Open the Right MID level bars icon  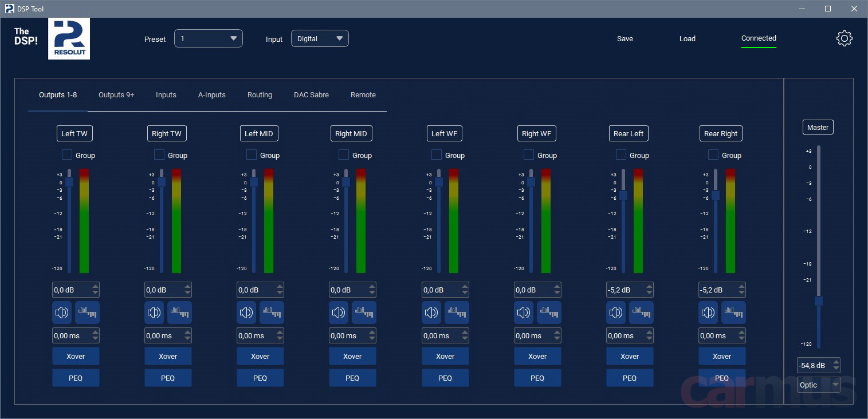[364, 313]
